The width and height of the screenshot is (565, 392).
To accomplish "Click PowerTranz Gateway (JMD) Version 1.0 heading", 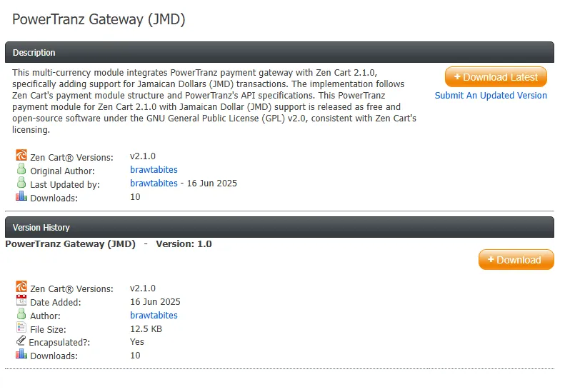I will [109, 244].
